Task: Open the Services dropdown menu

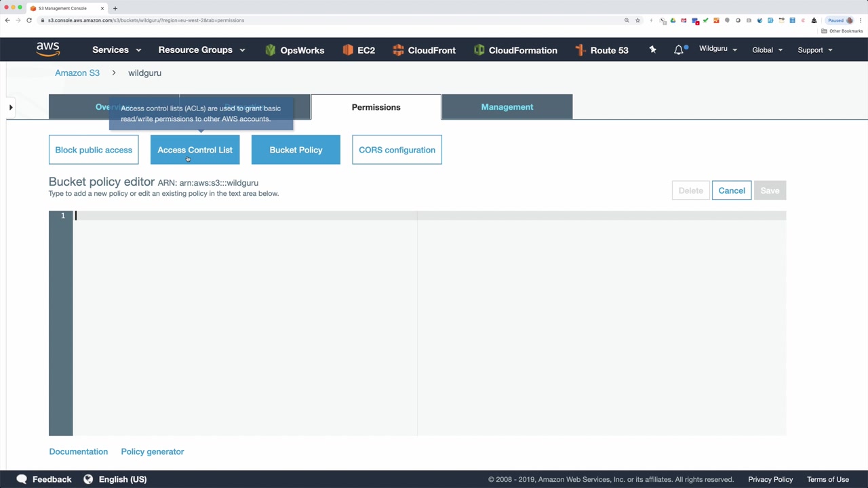Action: pos(117,50)
